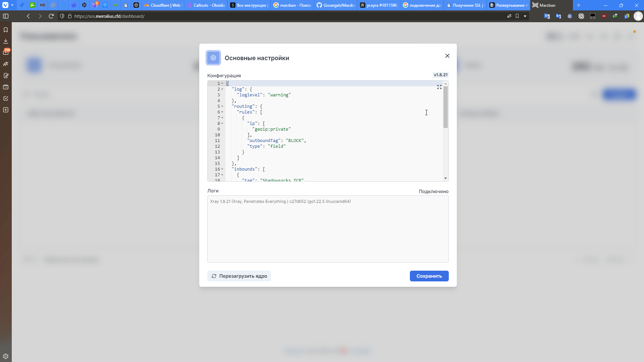The height and width of the screenshot is (362, 644).
Task: Collapse the "inbounds" block on line 16
Action: click(222, 169)
